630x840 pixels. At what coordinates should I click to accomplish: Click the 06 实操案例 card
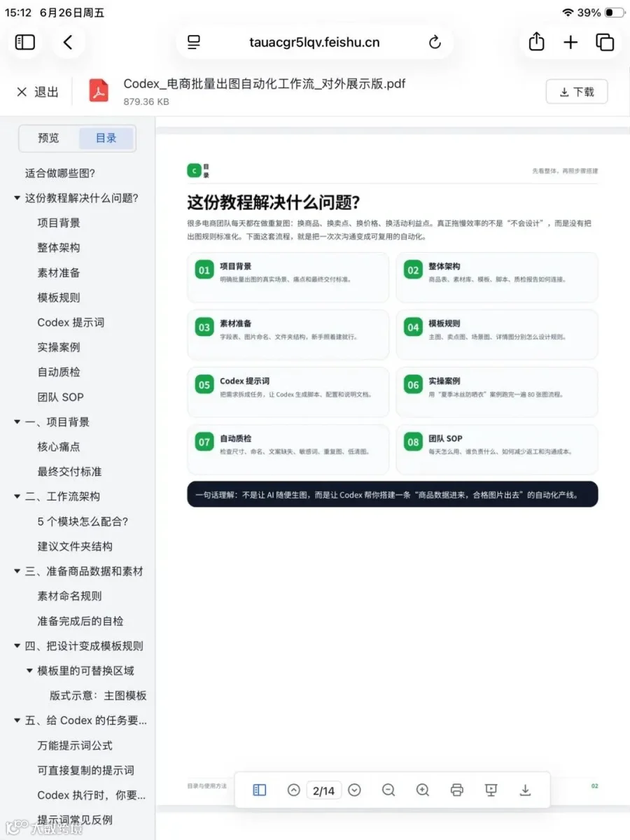[497, 392]
